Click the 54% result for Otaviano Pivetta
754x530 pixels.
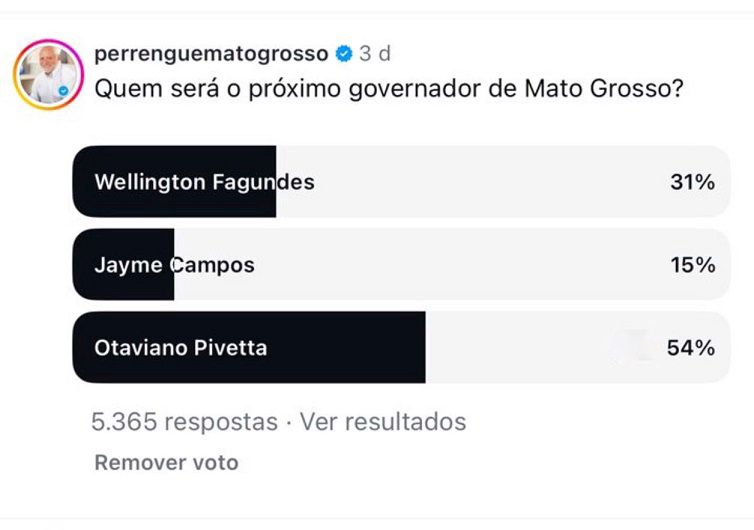click(x=692, y=348)
